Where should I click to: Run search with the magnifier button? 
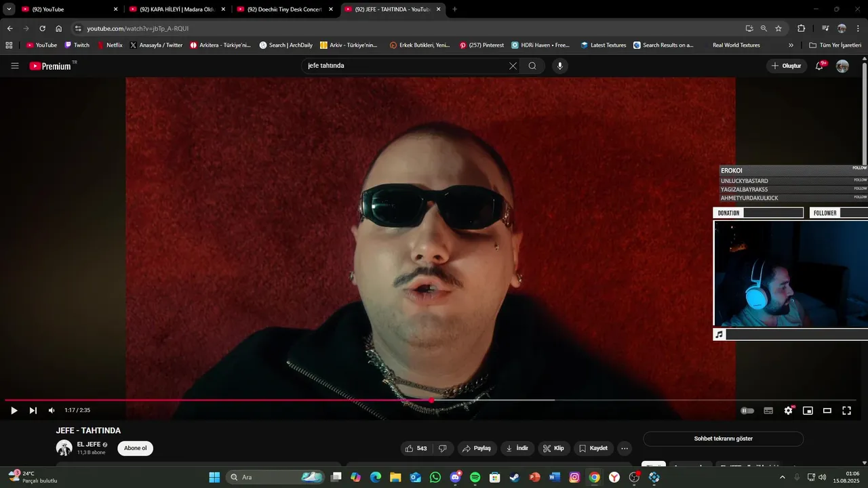[x=532, y=66]
